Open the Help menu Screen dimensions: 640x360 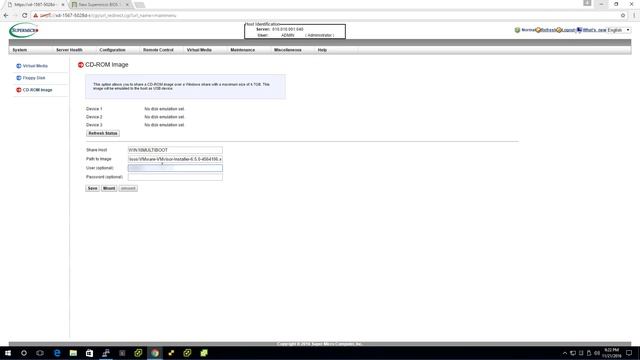[322, 50]
